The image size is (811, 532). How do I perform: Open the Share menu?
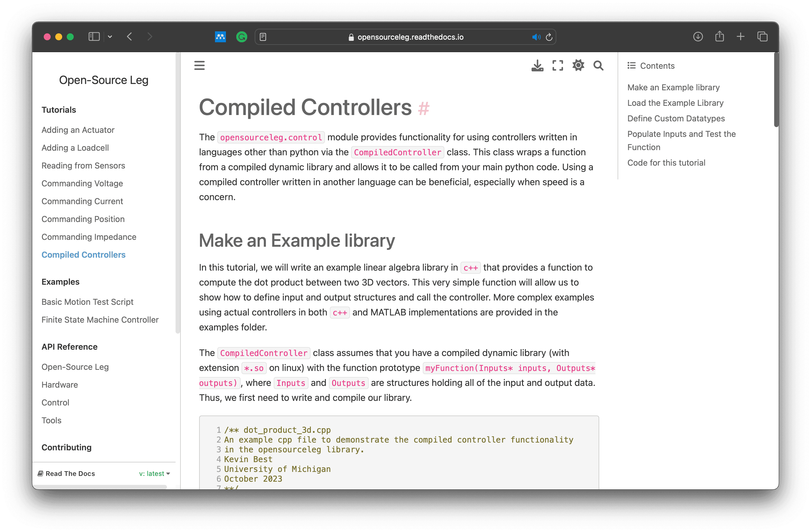[x=719, y=36]
